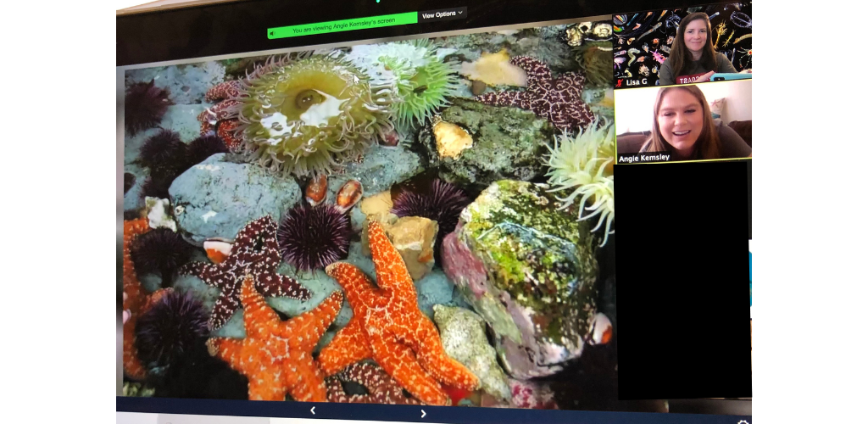Click the muted microphone icon beside Lisa G

620,81
